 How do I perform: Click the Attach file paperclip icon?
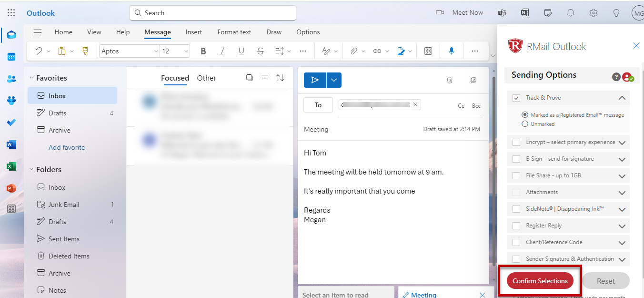tap(354, 51)
